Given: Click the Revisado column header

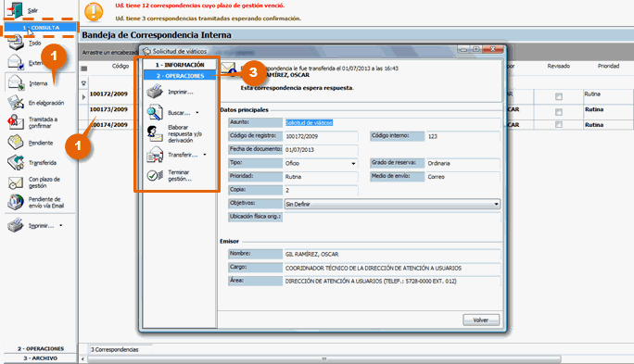Looking at the screenshot, I should coord(559,66).
